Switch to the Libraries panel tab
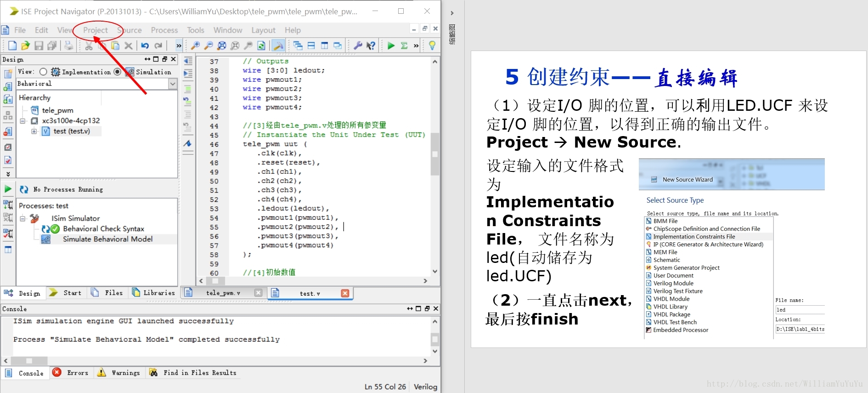The width and height of the screenshot is (868, 393). click(x=153, y=293)
